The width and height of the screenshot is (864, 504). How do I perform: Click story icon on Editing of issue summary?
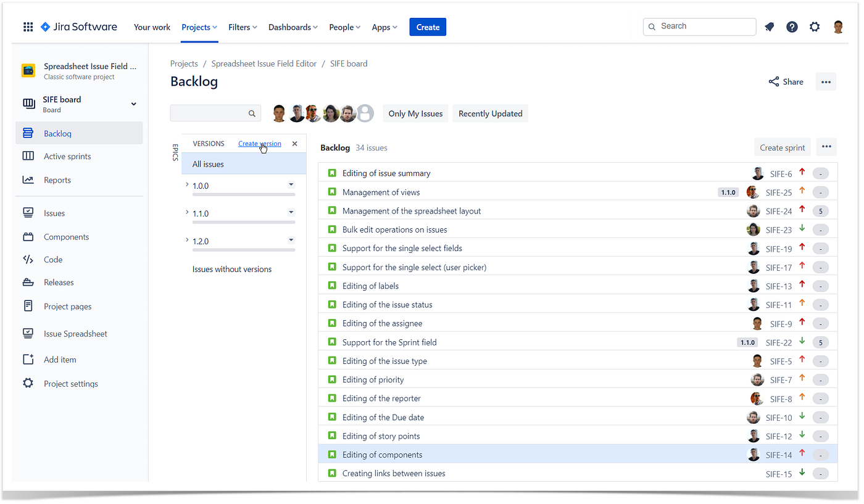coord(331,173)
